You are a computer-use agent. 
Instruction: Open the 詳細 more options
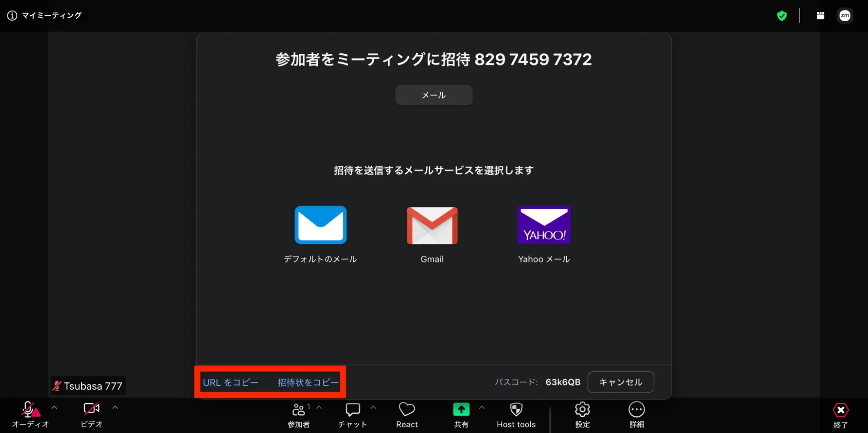click(x=637, y=415)
